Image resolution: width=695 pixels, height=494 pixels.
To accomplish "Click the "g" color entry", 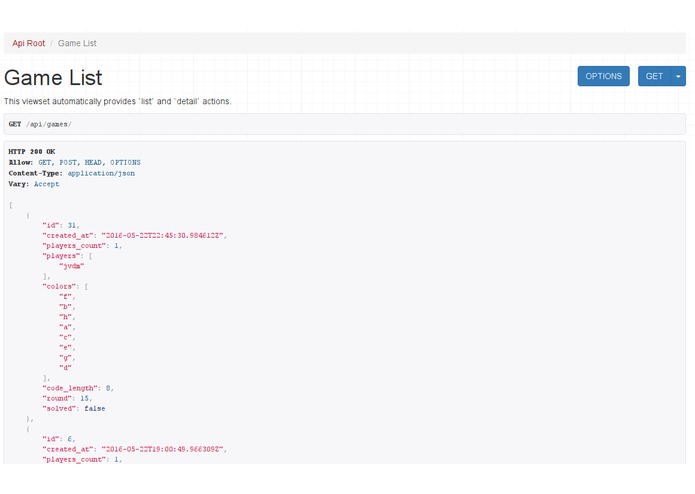I will point(67,358).
